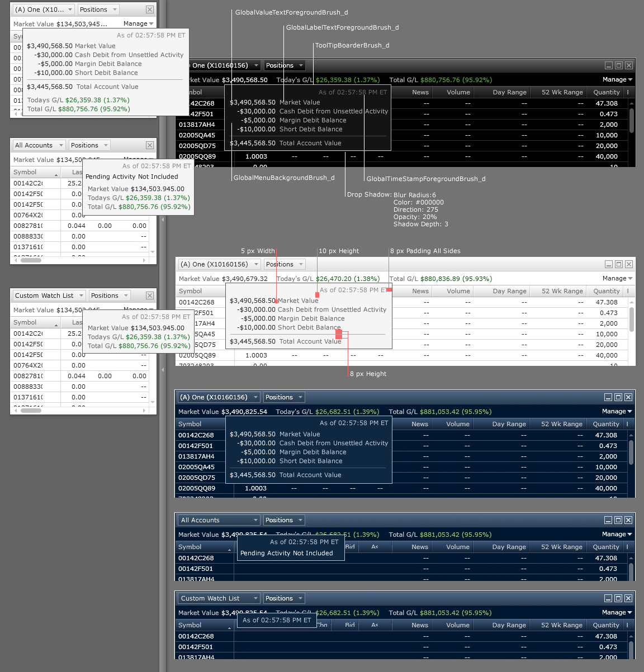Open the Manage menu in large light-themed window

617,278
